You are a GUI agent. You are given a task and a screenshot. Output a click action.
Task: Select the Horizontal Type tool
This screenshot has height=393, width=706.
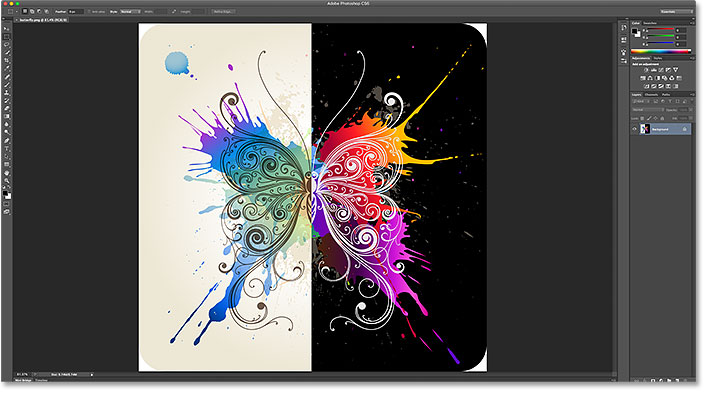pyautogui.click(x=6, y=149)
